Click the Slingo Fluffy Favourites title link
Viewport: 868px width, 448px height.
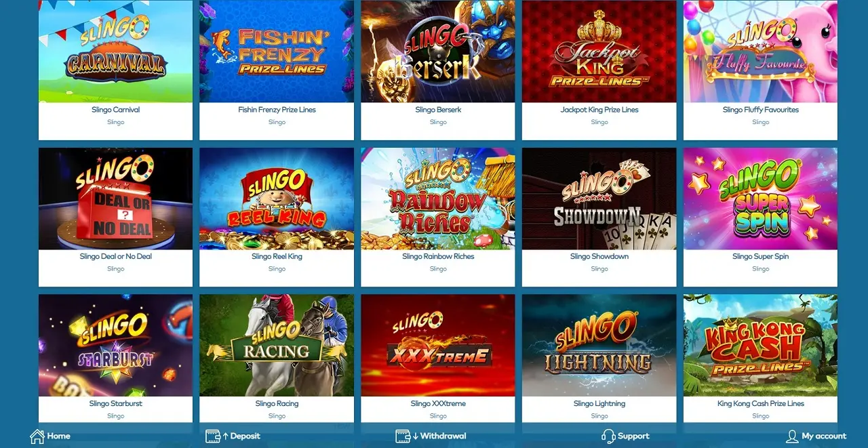point(761,110)
